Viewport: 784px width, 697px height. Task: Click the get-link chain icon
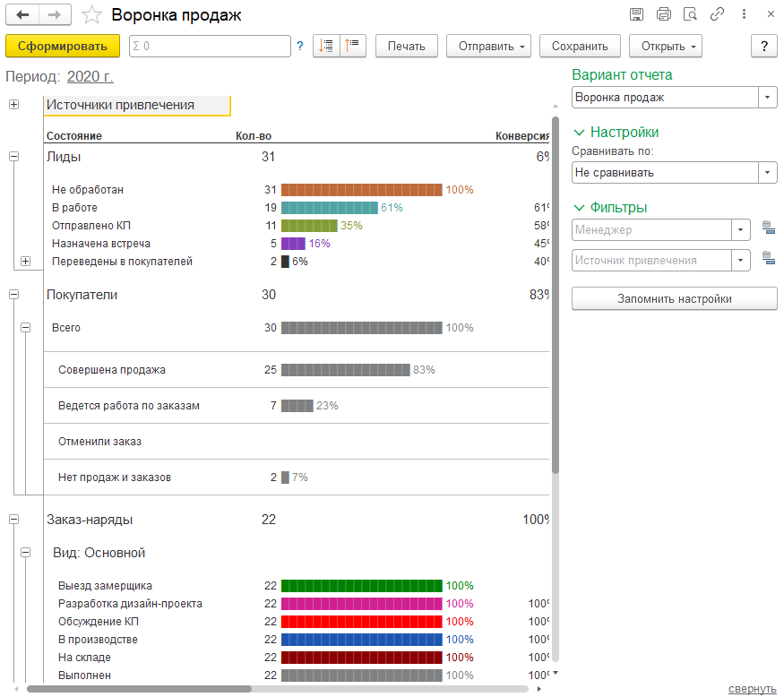716,14
